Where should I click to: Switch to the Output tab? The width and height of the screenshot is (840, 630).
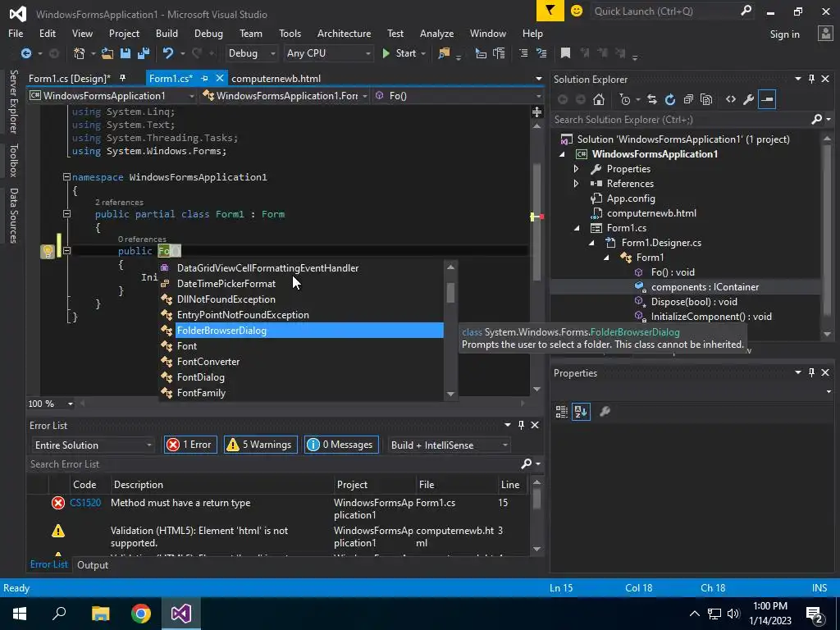(x=93, y=565)
